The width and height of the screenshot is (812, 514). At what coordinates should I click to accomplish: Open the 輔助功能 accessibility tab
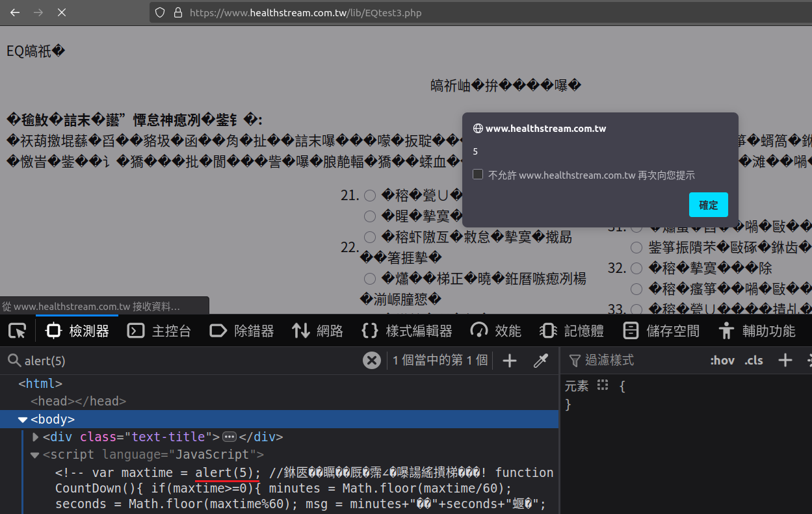tap(757, 331)
